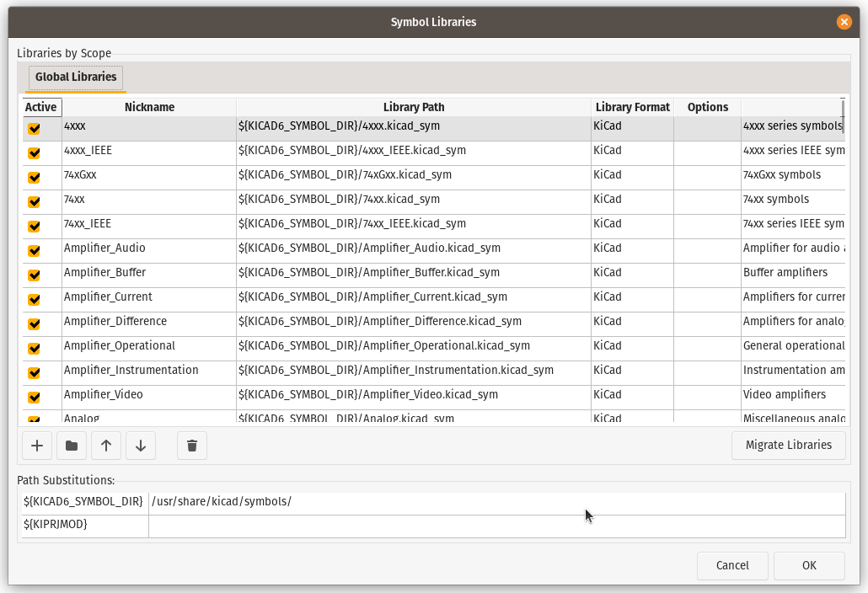Move the selected library down
This screenshot has width=868, height=593.
point(140,445)
